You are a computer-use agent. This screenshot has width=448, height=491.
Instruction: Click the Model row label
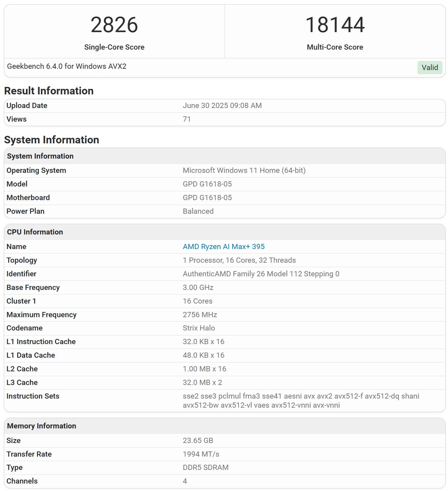pos(17,184)
